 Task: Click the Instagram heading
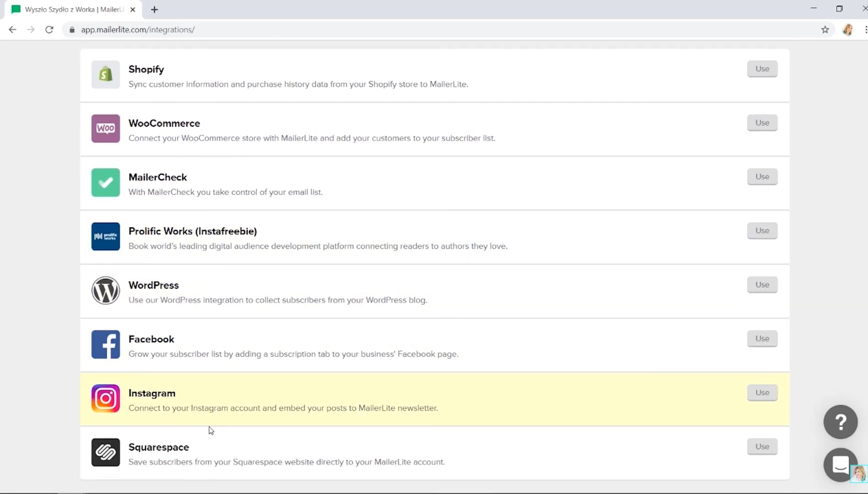152,393
